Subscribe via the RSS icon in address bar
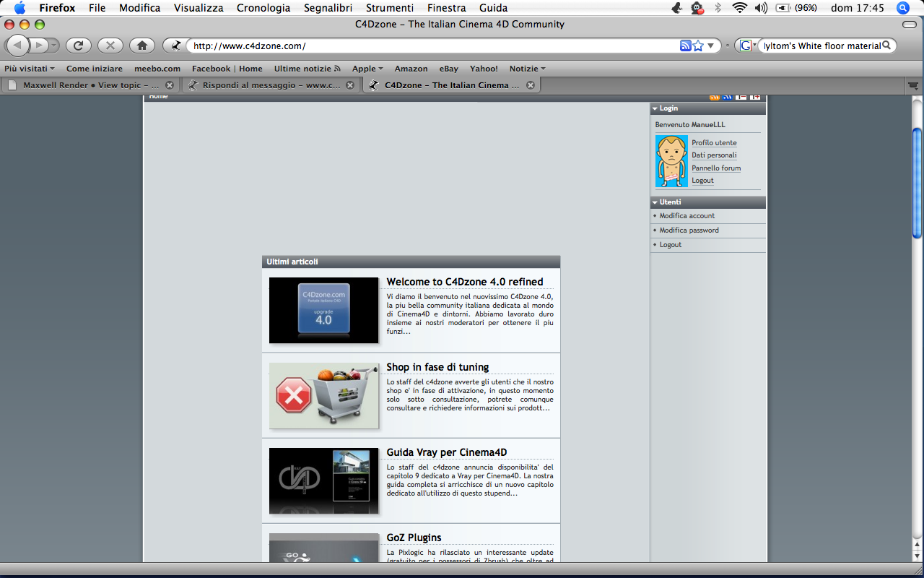 (685, 46)
